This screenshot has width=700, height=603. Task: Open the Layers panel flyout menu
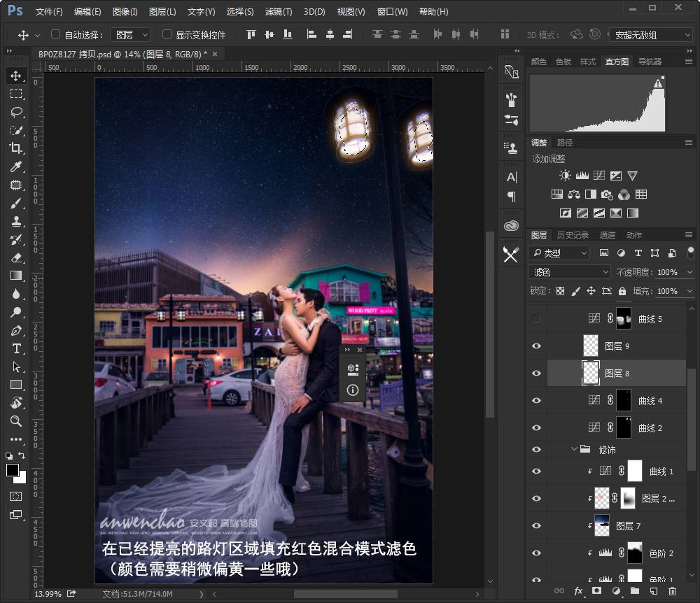tap(689, 234)
